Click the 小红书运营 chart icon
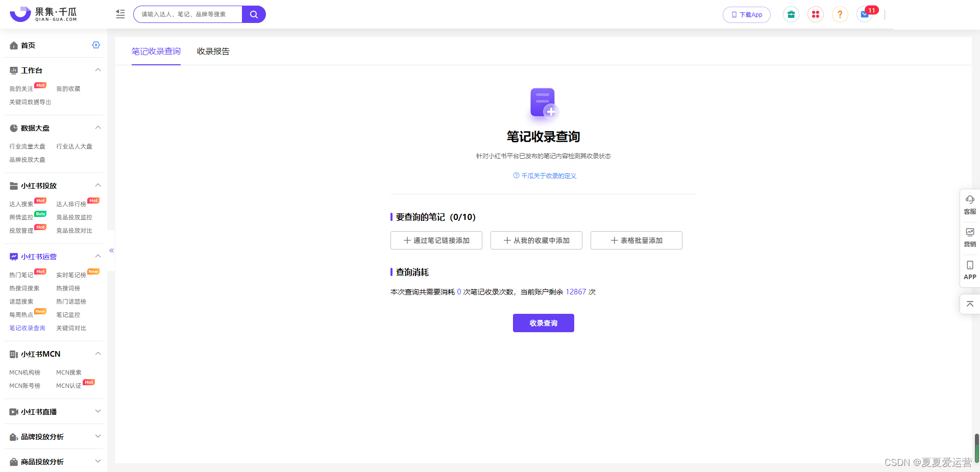 [14, 257]
